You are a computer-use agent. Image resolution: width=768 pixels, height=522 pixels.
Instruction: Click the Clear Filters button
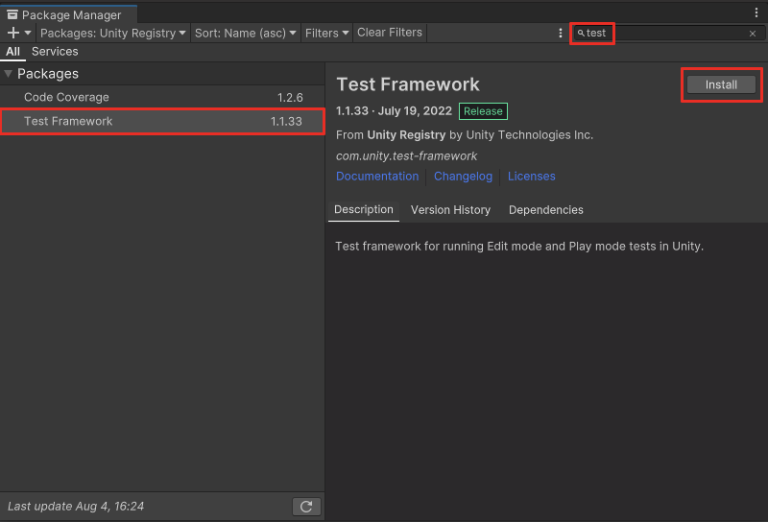[389, 32]
